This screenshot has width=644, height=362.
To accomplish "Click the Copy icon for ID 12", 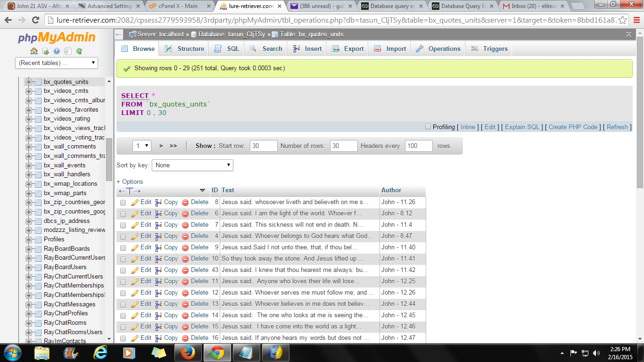I will coord(158,293).
